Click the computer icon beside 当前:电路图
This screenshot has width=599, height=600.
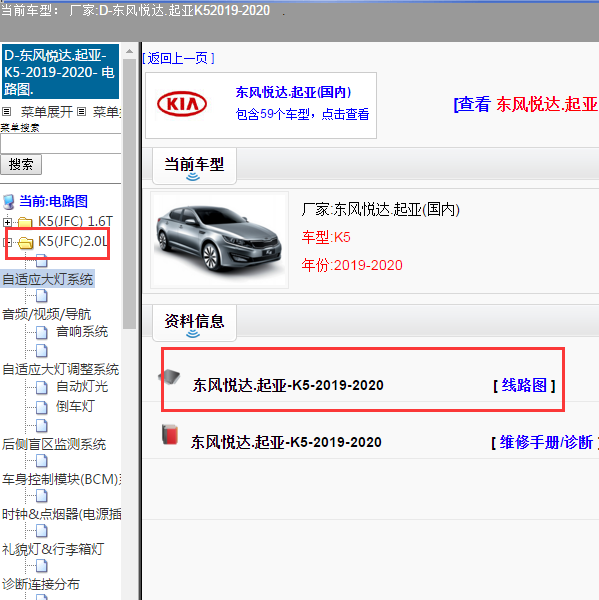[8, 202]
